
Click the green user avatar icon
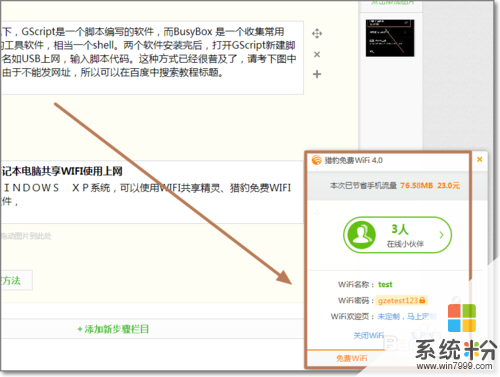click(361, 235)
